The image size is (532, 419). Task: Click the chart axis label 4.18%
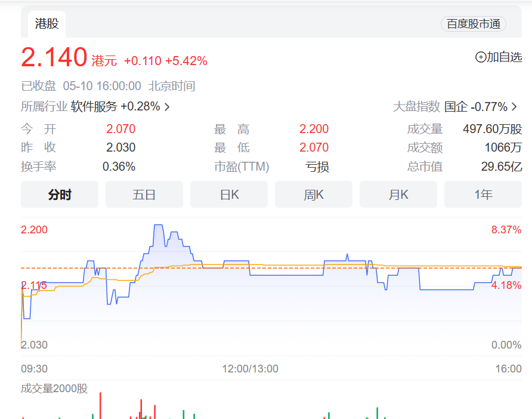(x=506, y=285)
